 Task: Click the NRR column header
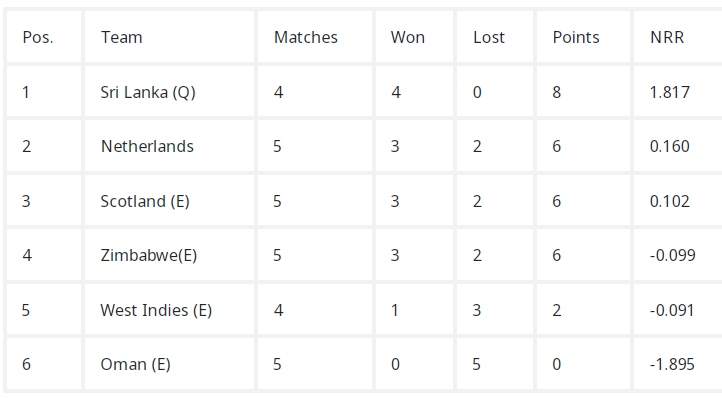point(678,37)
